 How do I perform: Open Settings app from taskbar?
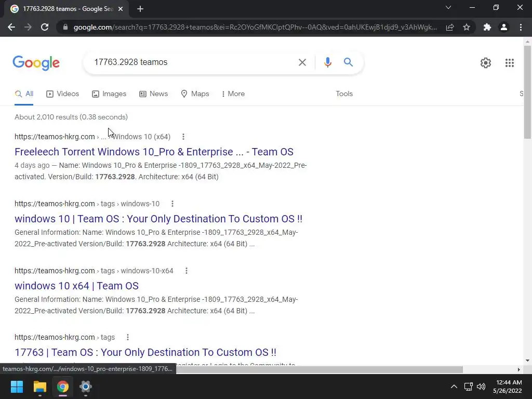click(x=86, y=387)
